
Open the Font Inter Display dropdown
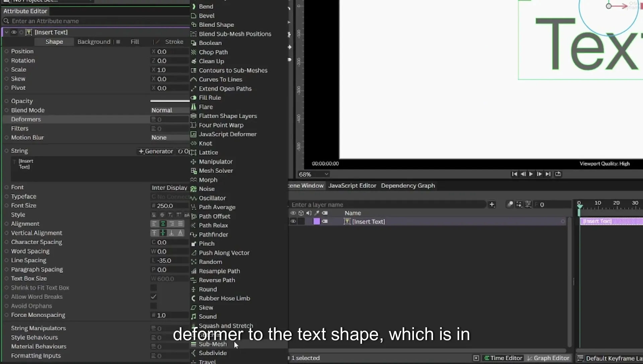(x=170, y=188)
